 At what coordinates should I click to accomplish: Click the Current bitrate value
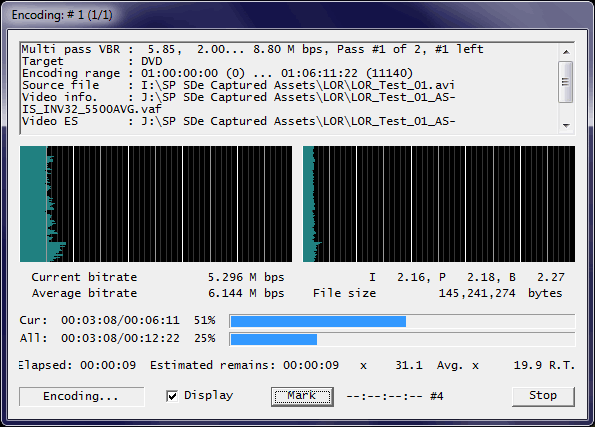point(246,277)
